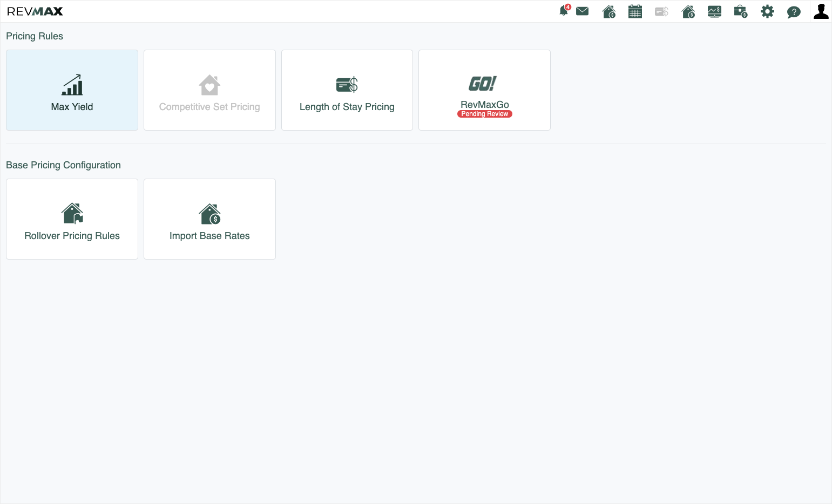This screenshot has width=832, height=504.
Task: Open the user profile silhouette icon
Action: (821, 11)
